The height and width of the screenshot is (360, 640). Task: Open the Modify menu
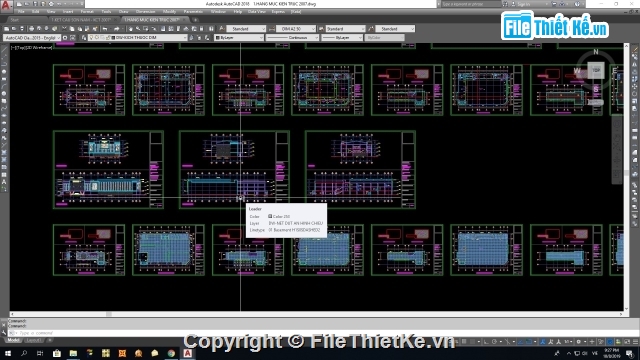(x=169, y=12)
